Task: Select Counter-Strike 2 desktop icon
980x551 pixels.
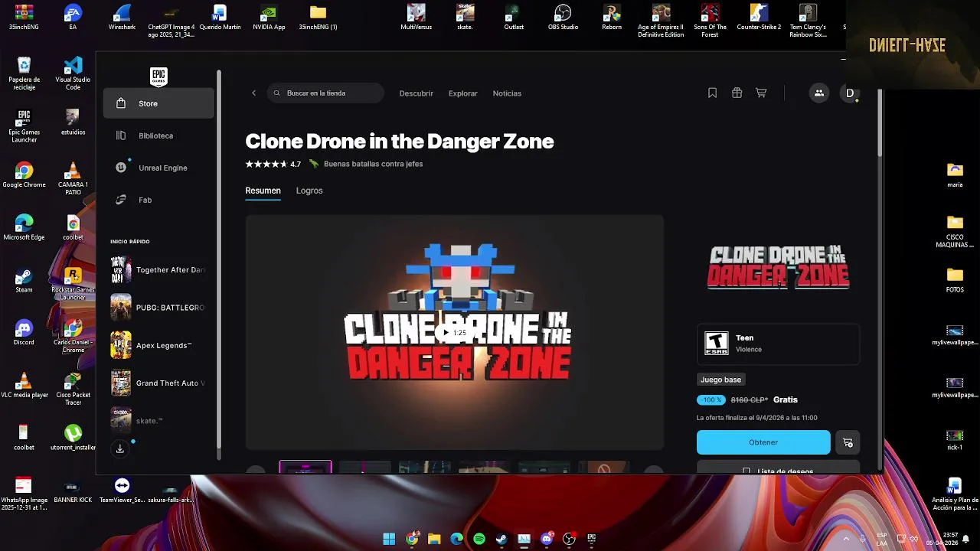Action: pyautogui.click(x=759, y=18)
